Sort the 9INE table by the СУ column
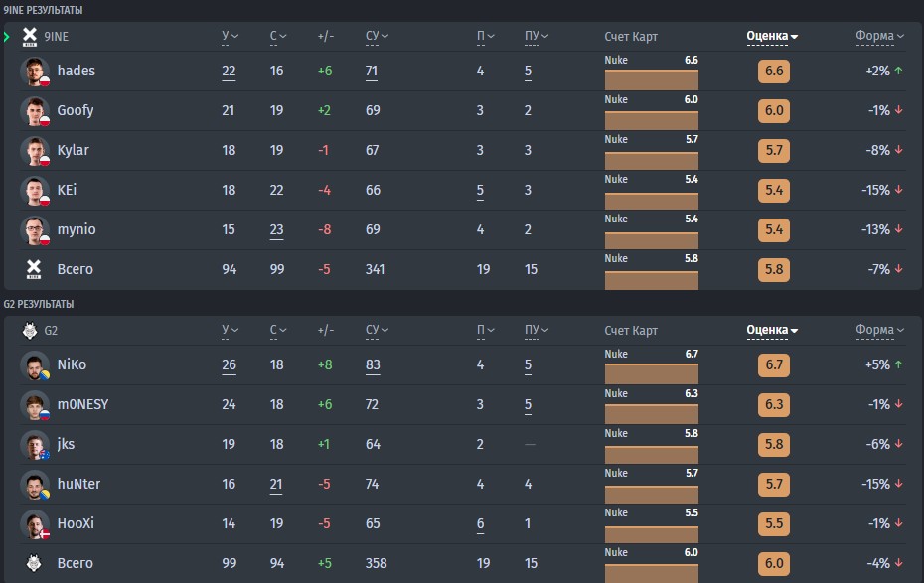Viewport: 924px width, 583px height. [x=377, y=36]
